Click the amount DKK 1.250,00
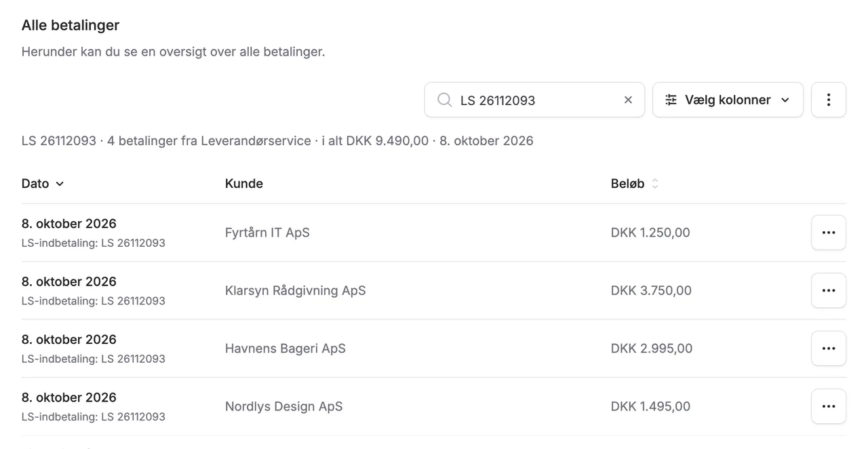 (650, 233)
